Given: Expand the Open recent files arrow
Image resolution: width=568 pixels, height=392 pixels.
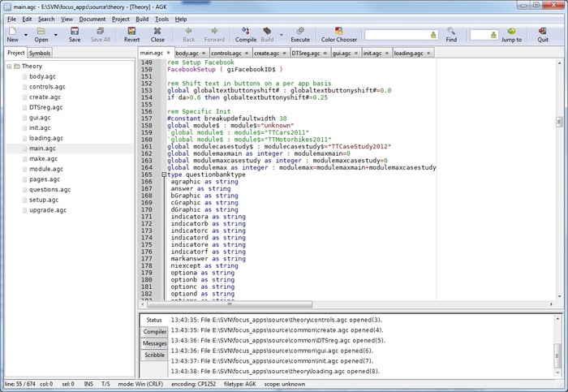Looking at the screenshot, I should pos(55,35).
